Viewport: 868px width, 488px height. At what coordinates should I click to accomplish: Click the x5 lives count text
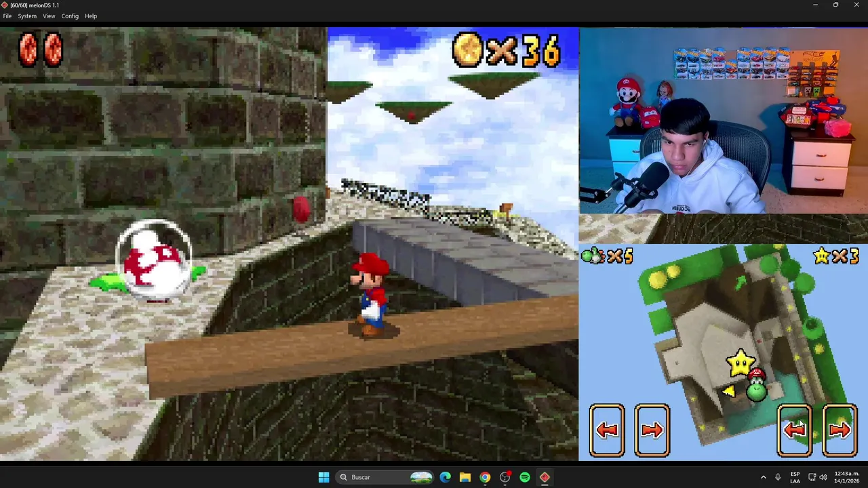(619, 256)
